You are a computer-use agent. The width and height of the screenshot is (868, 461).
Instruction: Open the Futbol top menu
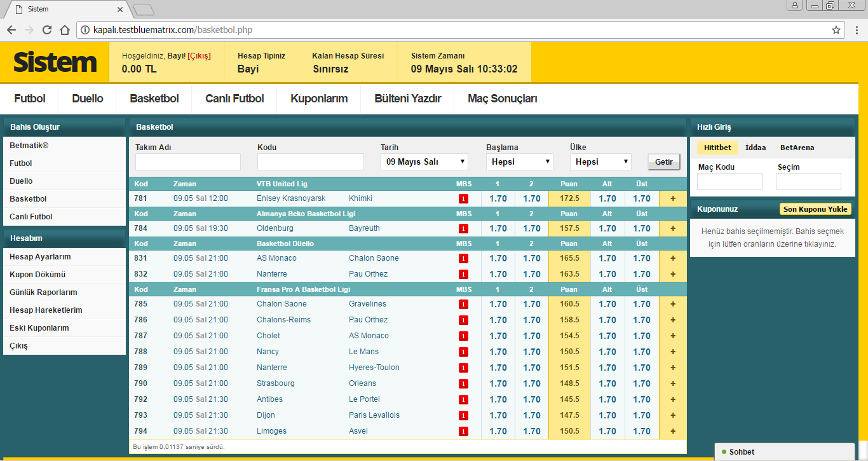point(30,99)
